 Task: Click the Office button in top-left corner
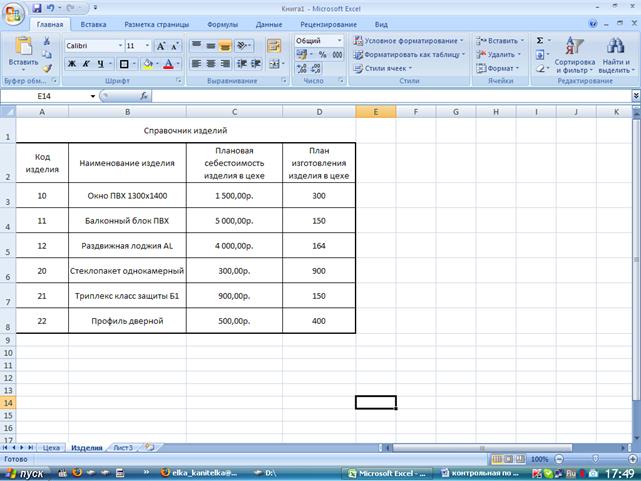[x=14, y=12]
